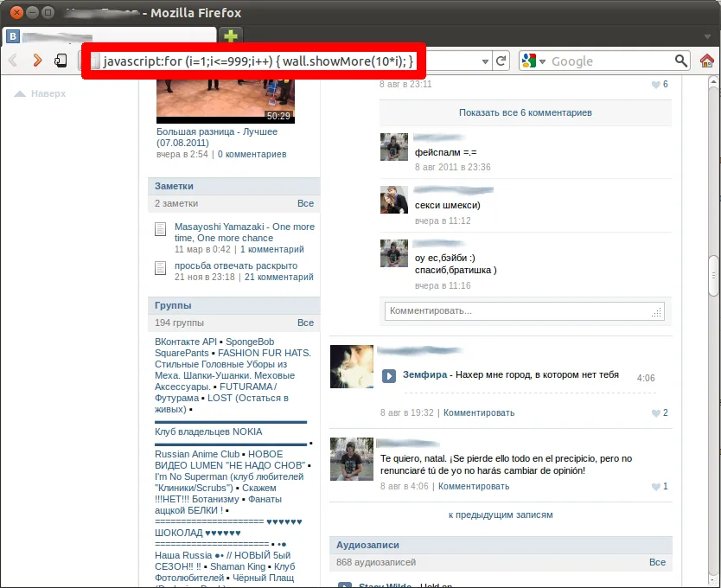The height and width of the screenshot is (588, 721).
Task: Expand the list-all-tabs arrow
Action: click(x=707, y=36)
